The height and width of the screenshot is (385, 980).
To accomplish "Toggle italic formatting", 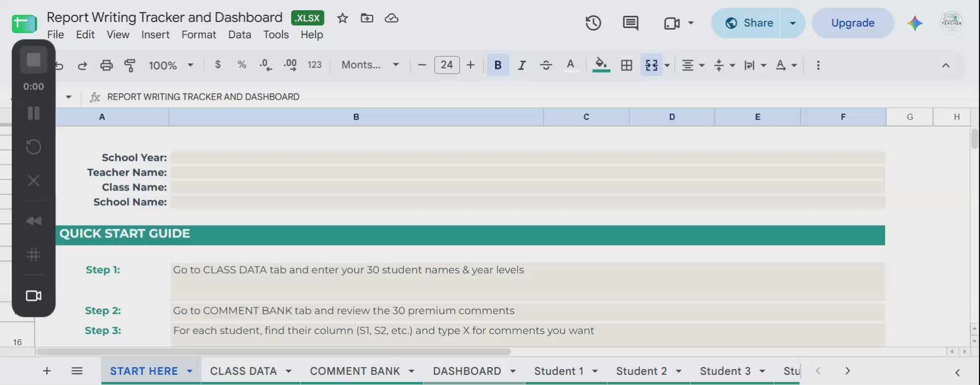I will coord(522,65).
